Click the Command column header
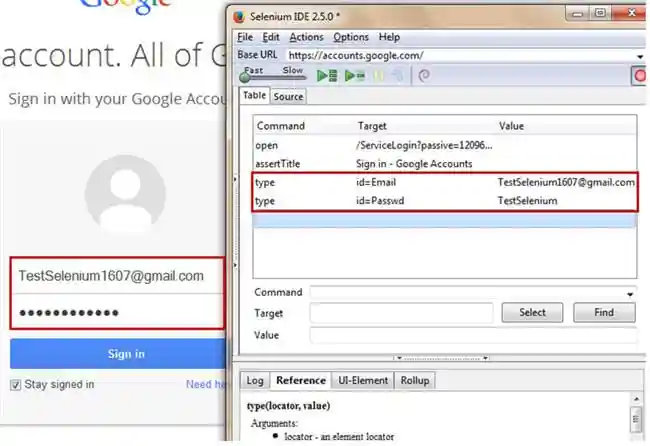650x446 pixels. coord(281,126)
